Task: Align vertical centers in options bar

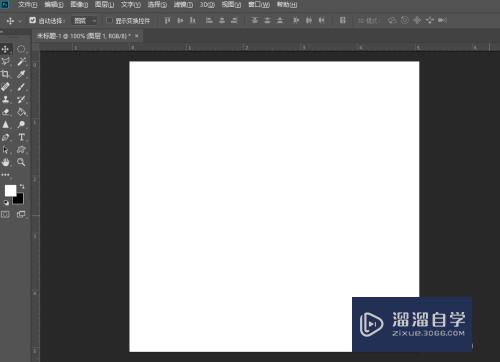Action: (x=180, y=21)
